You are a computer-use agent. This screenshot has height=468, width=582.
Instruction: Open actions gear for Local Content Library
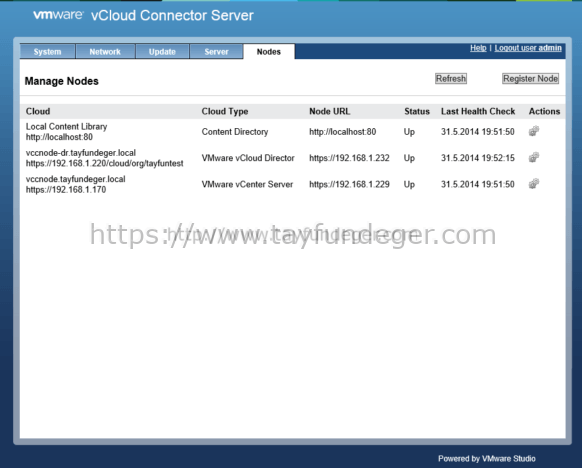click(534, 131)
